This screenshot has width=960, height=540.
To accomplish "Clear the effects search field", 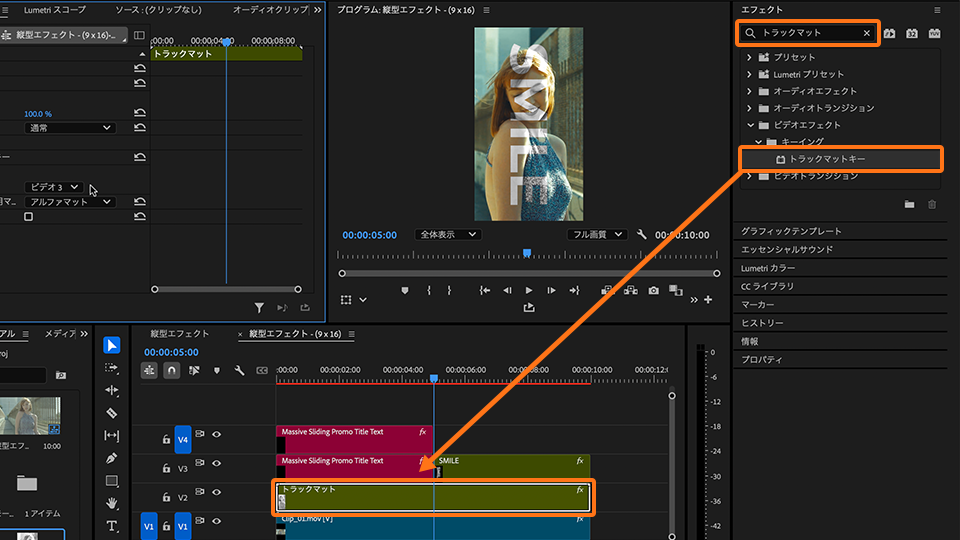I will [866, 33].
